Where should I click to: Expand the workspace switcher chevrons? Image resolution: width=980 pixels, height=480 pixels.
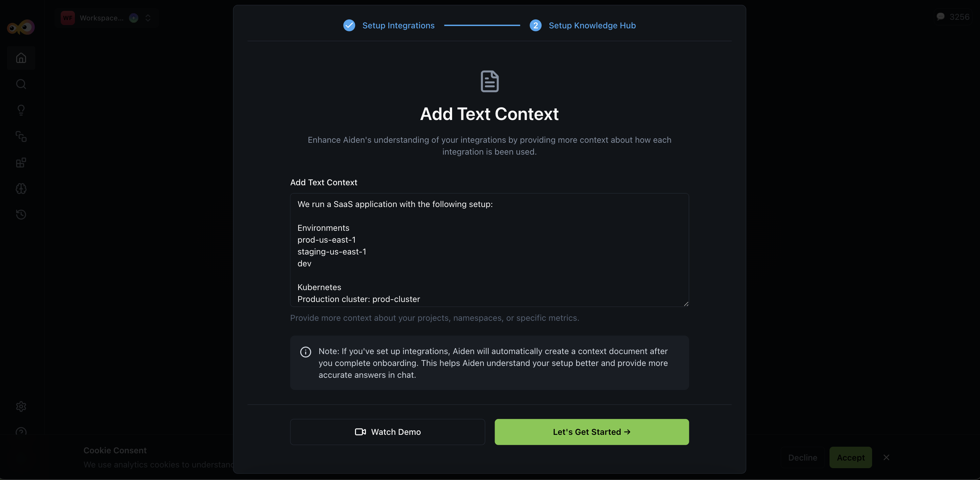[x=148, y=18]
